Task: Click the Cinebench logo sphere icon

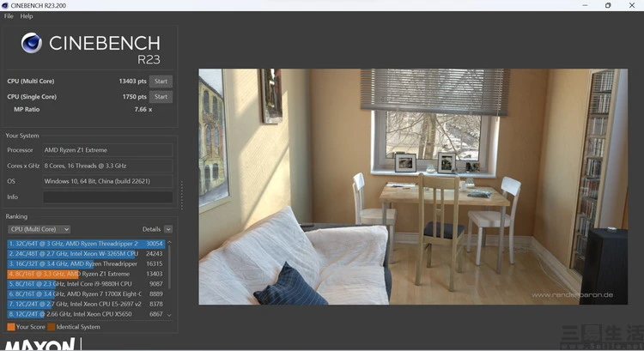Action: [32, 43]
